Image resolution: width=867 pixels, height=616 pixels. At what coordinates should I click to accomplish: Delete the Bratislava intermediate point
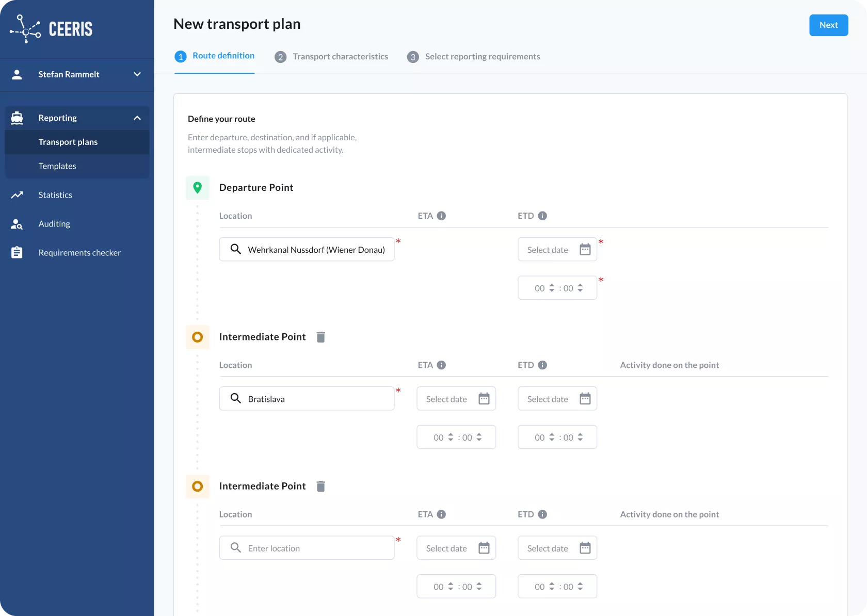pos(320,337)
